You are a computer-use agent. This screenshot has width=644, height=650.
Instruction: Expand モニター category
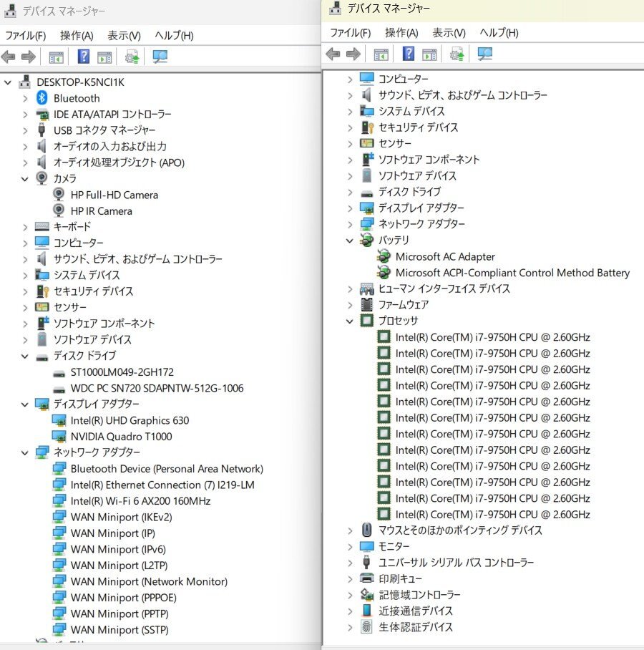click(350, 547)
